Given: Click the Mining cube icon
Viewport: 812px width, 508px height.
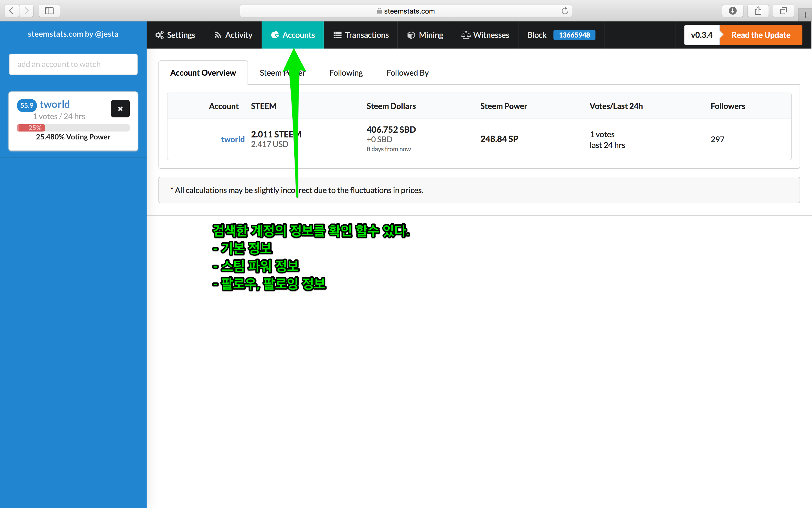Looking at the screenshot, I should tap(411, 35).
